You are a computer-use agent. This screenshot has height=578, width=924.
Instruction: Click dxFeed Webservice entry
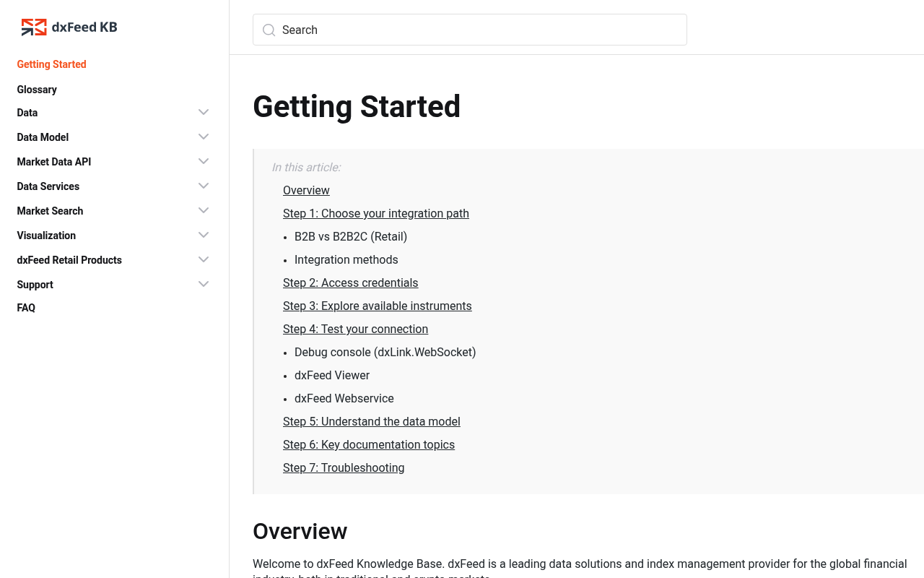point(344,398)
